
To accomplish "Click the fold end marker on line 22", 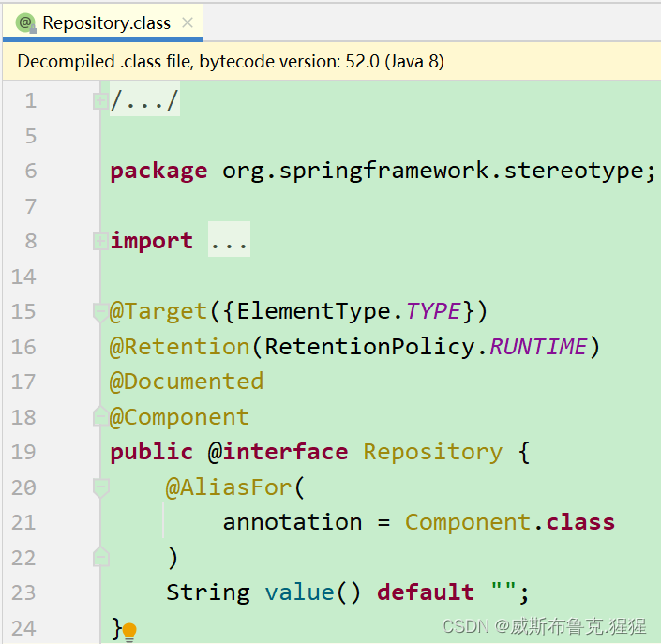I will [100, 558].
